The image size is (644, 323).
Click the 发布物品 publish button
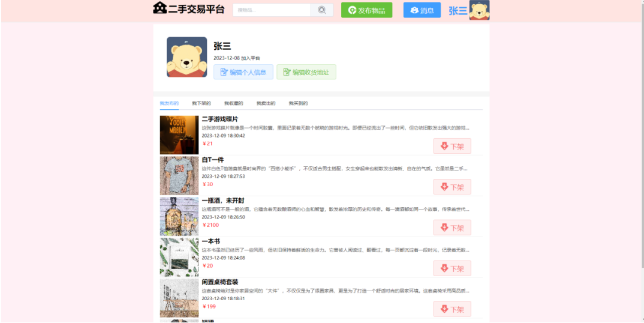click(x=367, y=10)
